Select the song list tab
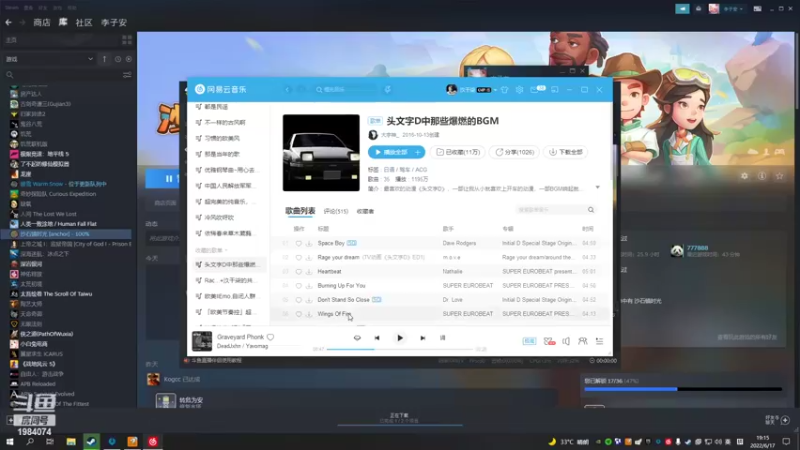Screen dimensions: 800x450 click(x=300, y=211)
